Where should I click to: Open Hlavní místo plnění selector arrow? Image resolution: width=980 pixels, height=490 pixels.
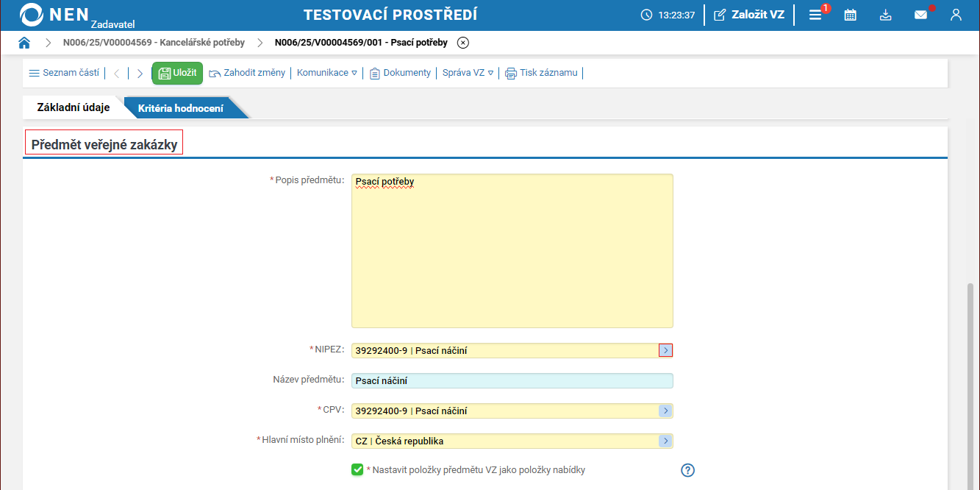pos(665,441)
